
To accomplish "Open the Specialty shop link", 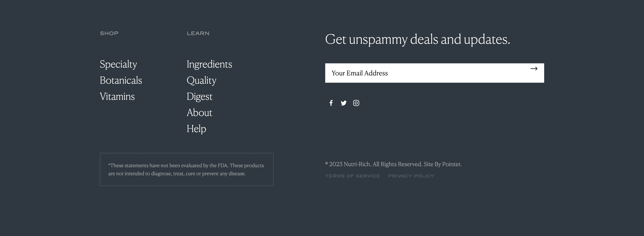I will pos(118,64).
